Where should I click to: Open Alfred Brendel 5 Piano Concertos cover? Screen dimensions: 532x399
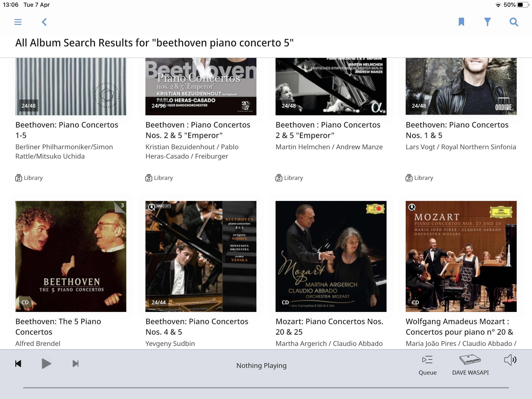coord(71,256)
